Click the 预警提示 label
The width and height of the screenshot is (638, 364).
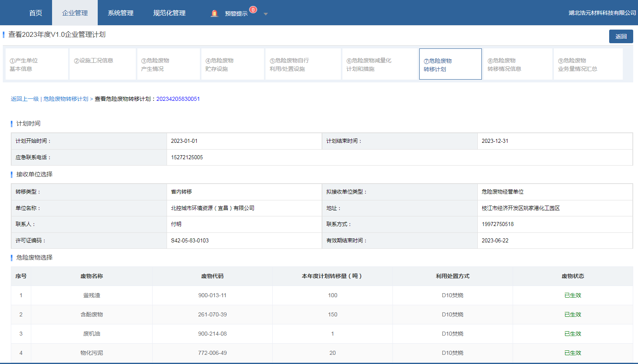click(236, 14)
